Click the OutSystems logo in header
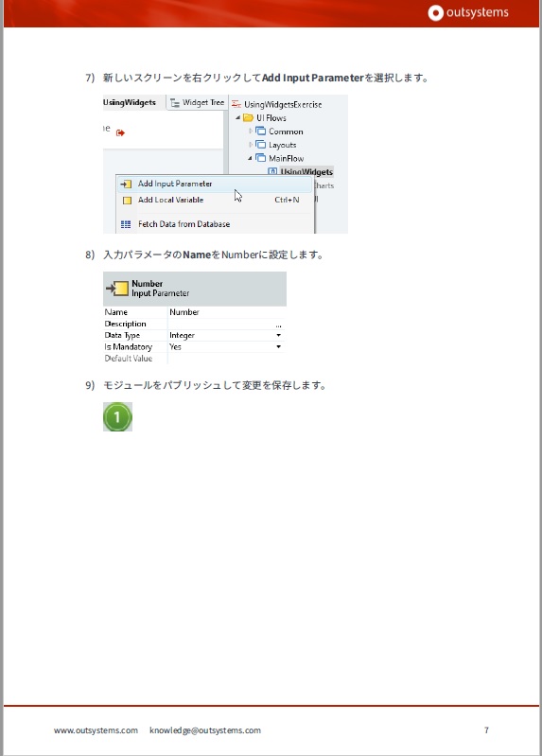542x756 pixels. (x=468, y=12)
